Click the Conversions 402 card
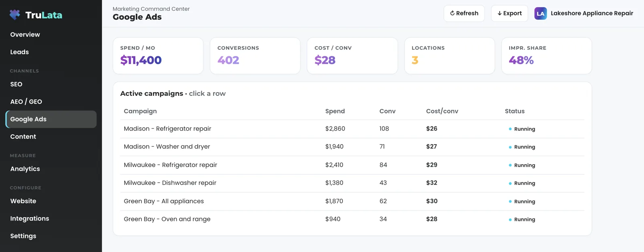The image size is (644, 252). (255, 56)
